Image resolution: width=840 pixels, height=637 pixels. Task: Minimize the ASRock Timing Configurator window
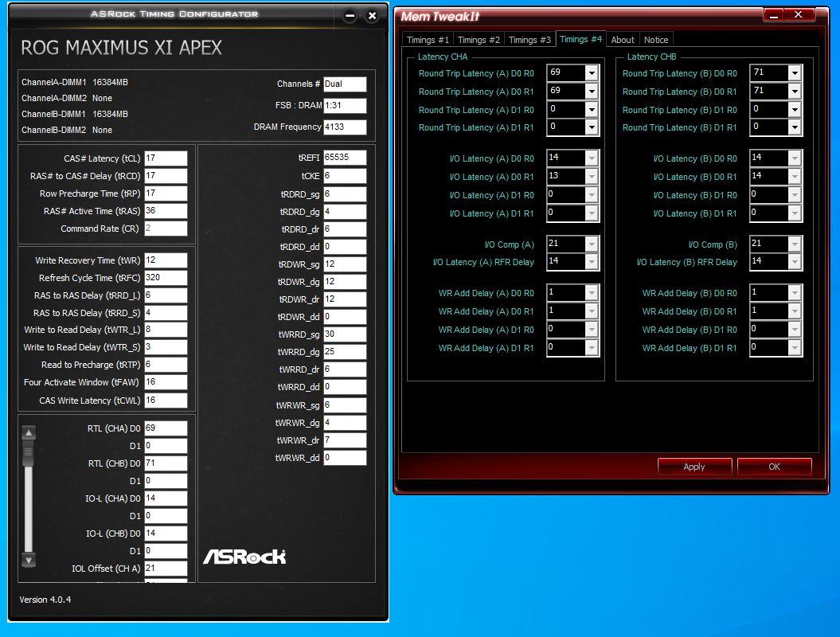350,16
